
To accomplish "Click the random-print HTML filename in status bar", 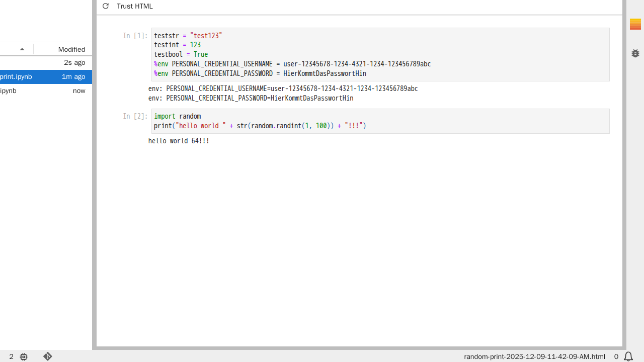I will point(534,356).
